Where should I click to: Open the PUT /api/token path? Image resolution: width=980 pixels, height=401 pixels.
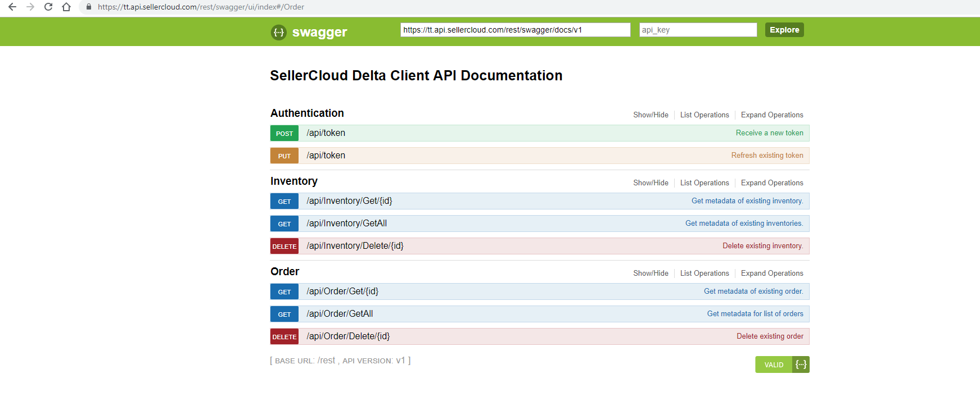click(326, 156)
